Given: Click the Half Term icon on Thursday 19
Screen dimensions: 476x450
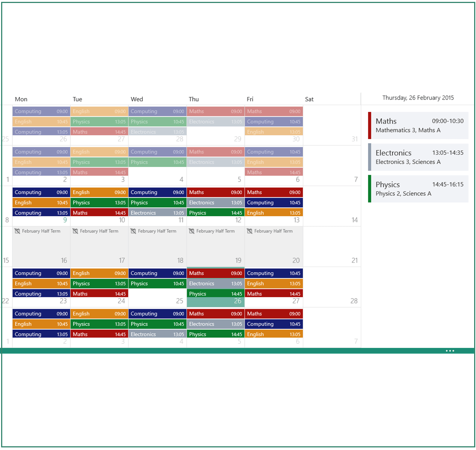Looking at the screenshot, I should pos(191,231).
